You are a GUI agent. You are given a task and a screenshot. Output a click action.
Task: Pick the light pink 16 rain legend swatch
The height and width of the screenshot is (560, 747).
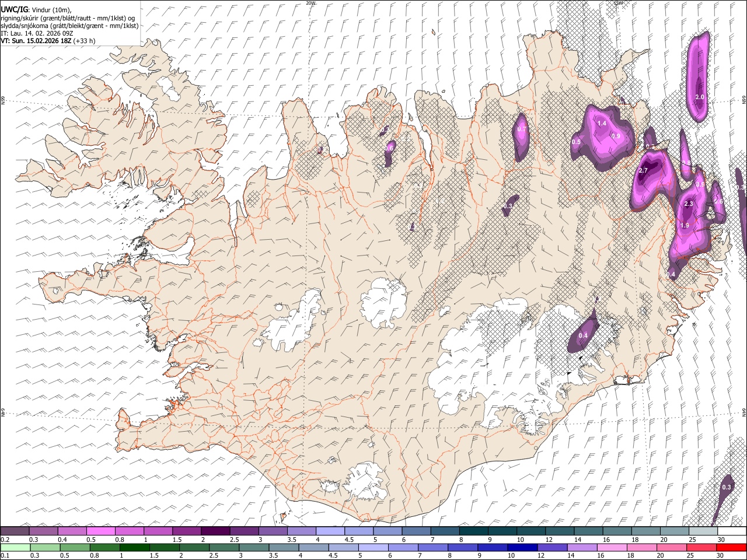[612, 547]
